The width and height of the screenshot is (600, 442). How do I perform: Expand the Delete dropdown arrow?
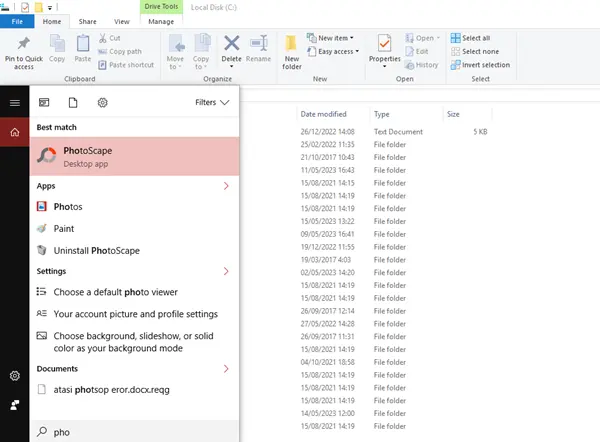pos(232,67)
